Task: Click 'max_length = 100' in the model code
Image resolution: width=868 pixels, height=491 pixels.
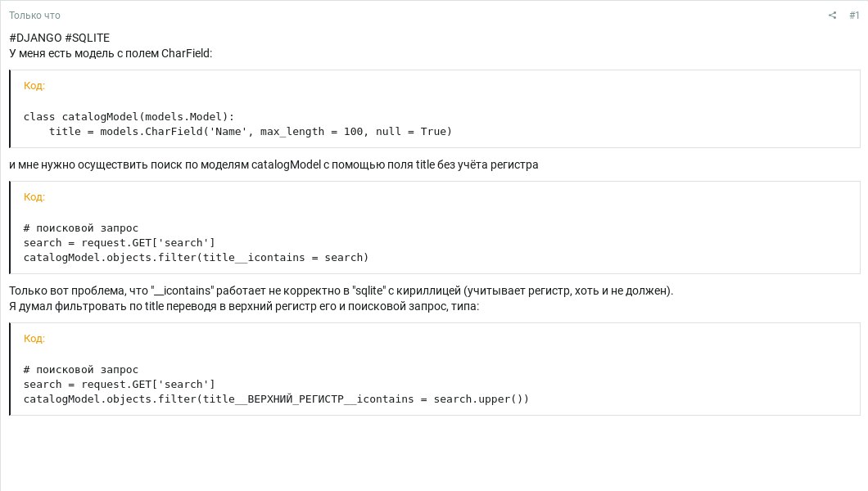Action: [312, 132]
